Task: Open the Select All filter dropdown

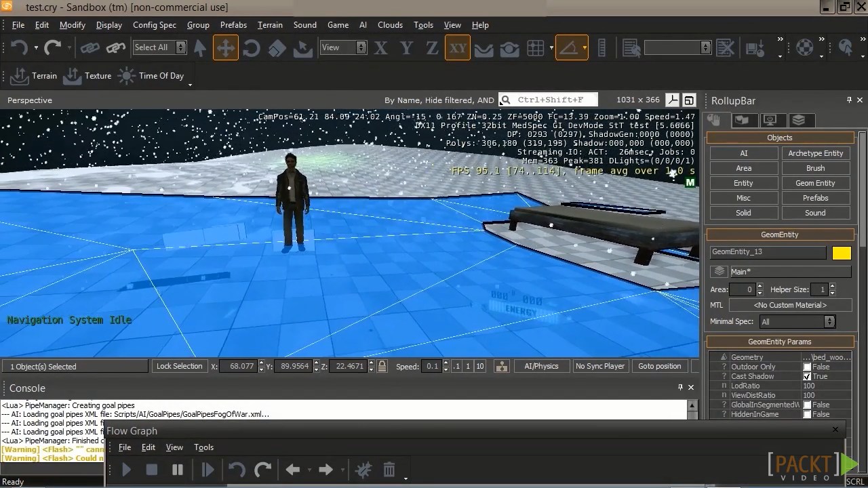Action: (180, 47)
